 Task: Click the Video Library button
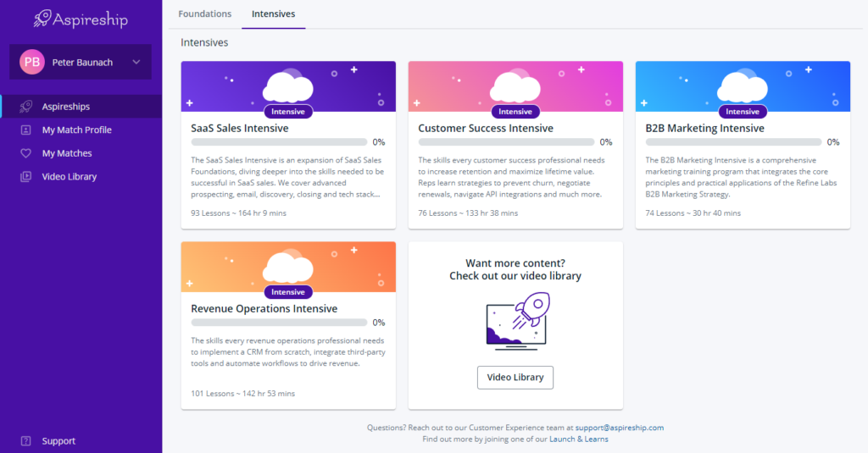[x=515, y=378]
